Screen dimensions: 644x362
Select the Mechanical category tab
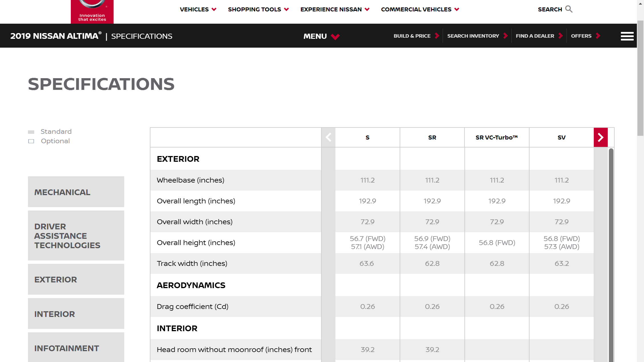click(76, 192)
